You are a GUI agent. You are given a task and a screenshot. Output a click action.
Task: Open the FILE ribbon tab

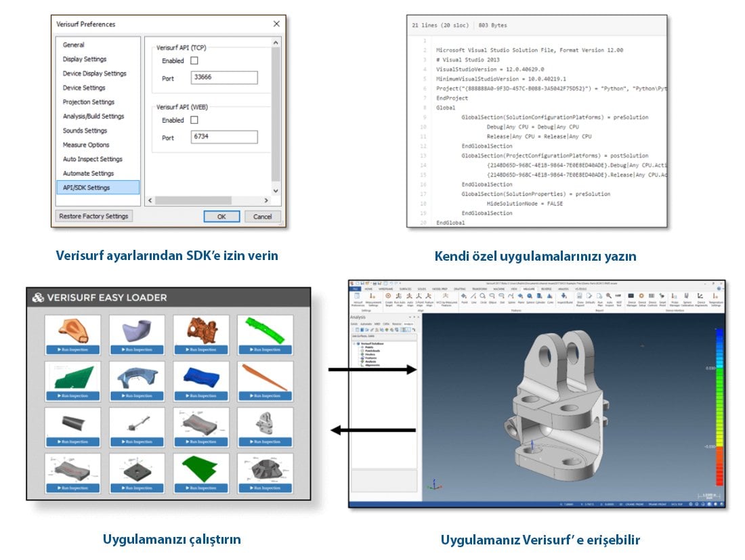pyautogui.click(x=355, y=288)
